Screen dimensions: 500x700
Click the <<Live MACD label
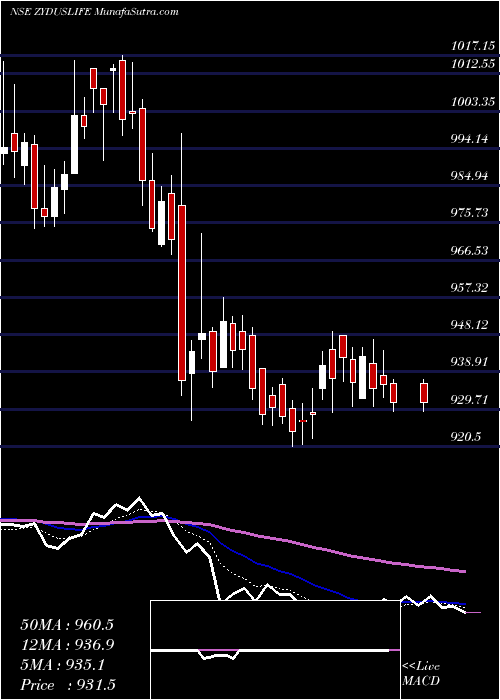(x=421, y=674)
